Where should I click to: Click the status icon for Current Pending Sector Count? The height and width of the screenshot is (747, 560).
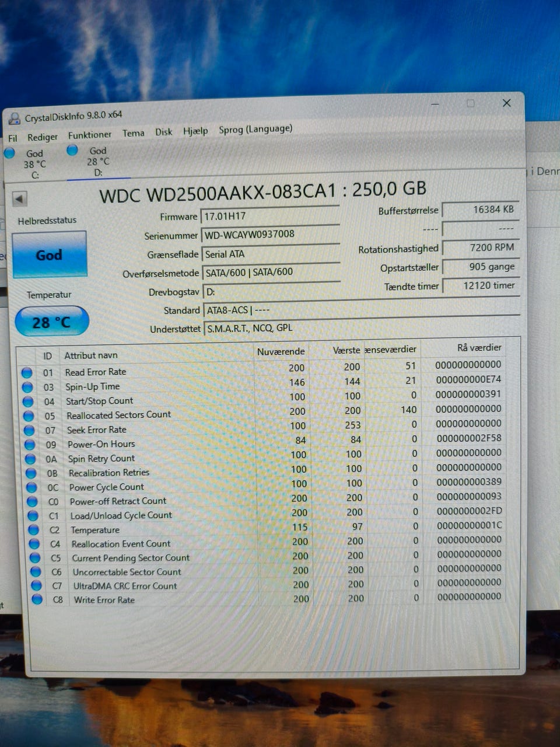(35, 558)
